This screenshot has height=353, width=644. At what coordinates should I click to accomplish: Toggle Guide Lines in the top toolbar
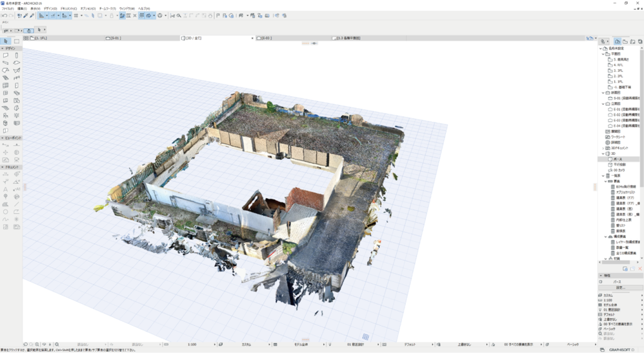[x=43, y=15]
